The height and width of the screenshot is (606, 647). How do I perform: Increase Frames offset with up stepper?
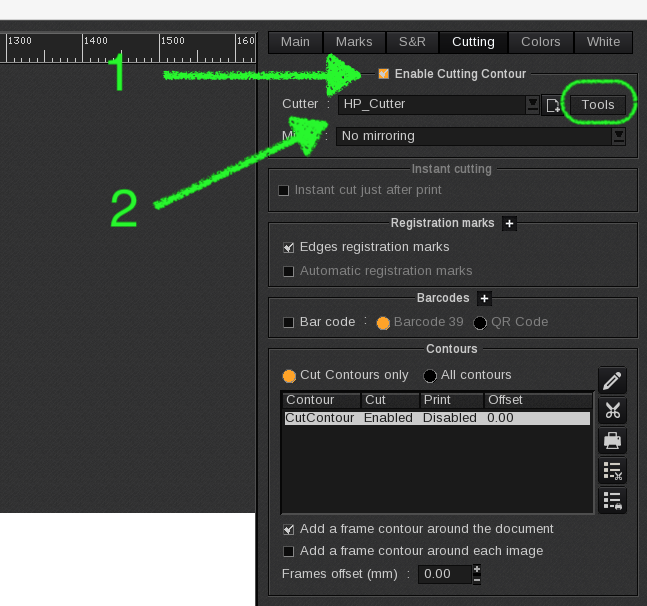pyautogui.click(x=477, y=569)
